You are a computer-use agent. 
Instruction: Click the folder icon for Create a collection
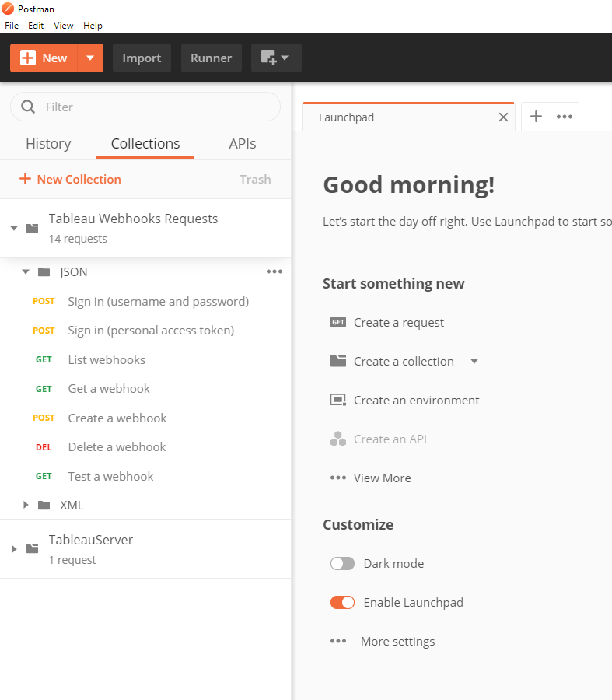[338, 361]
